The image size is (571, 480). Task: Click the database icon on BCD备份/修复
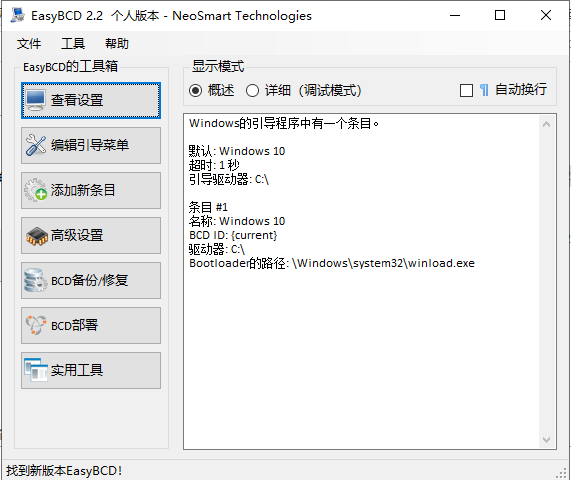point(35,280)
